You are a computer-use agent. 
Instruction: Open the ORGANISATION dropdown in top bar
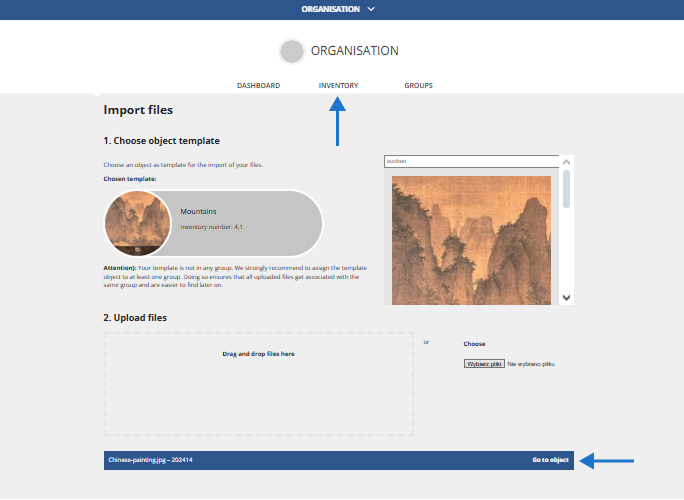[x=330, y=9]
